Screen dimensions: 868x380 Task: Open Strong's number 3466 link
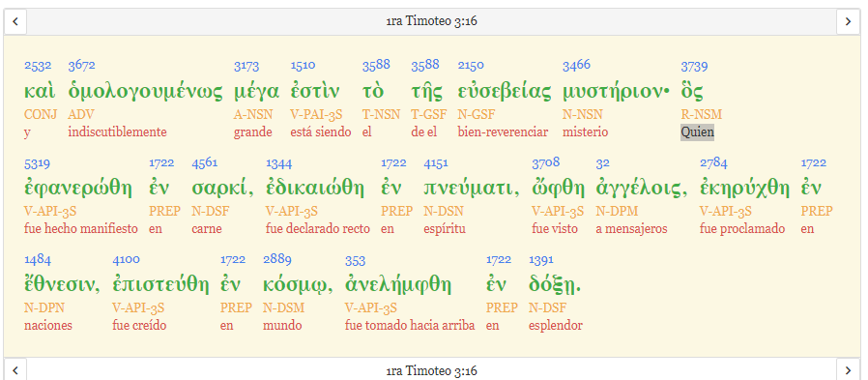[576, 66]
